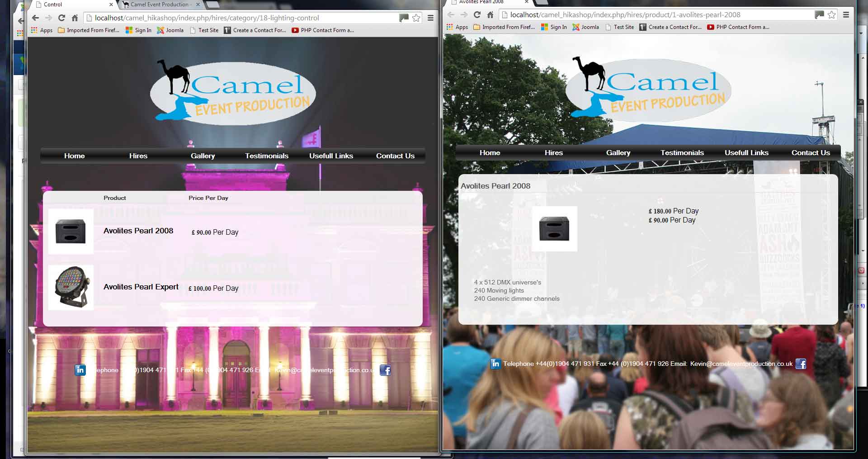Open the Avolites Pearl 2008 link in product list
Viewport: 868px width, 459px height.
point(138,231)
